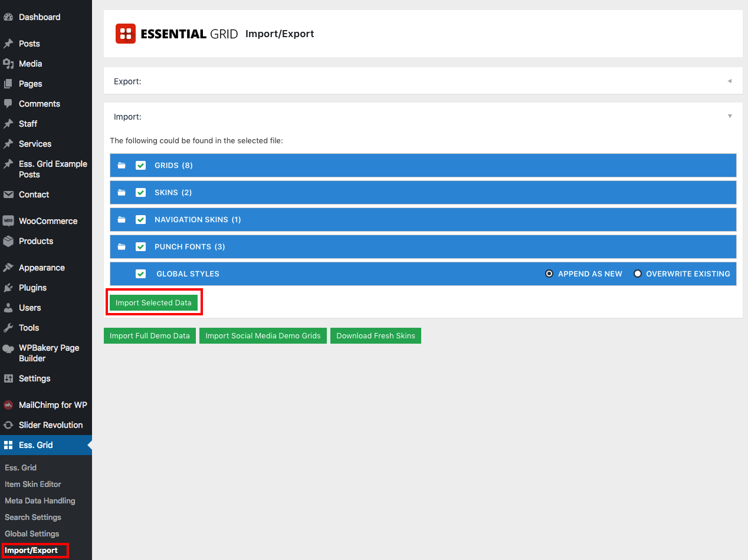Image resolution: width=748 pixels, height=560 pixels.
Task: Click the Users person icon
Action: (x=8, y=308)
